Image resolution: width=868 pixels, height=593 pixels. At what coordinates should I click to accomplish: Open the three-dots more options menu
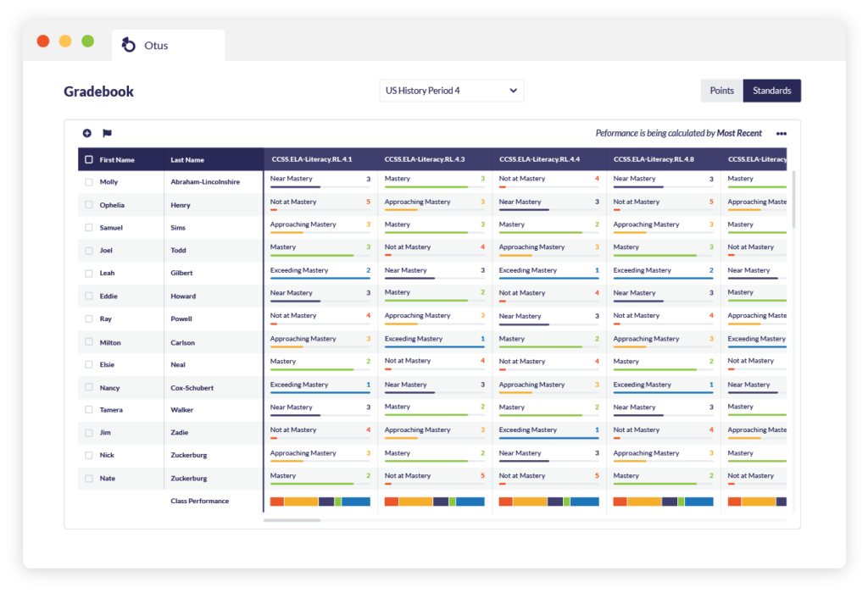[781, 133]
